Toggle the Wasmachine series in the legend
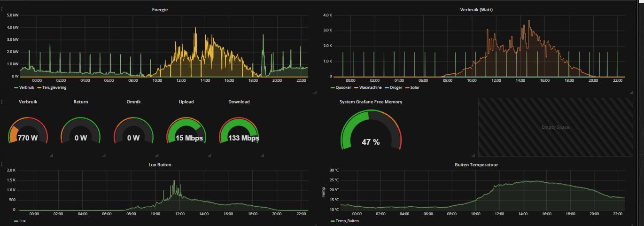Image resolution: width=644 pixels, height=226 pixels. pyautogui.click(x=370, y=87)
